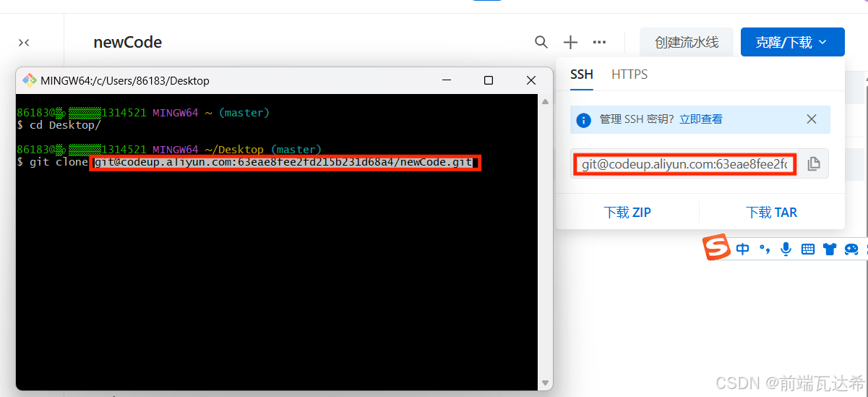Click the plus icon to add new
Image resolution: width=868 pixels, height=397 pixels.
click(570, 43)
